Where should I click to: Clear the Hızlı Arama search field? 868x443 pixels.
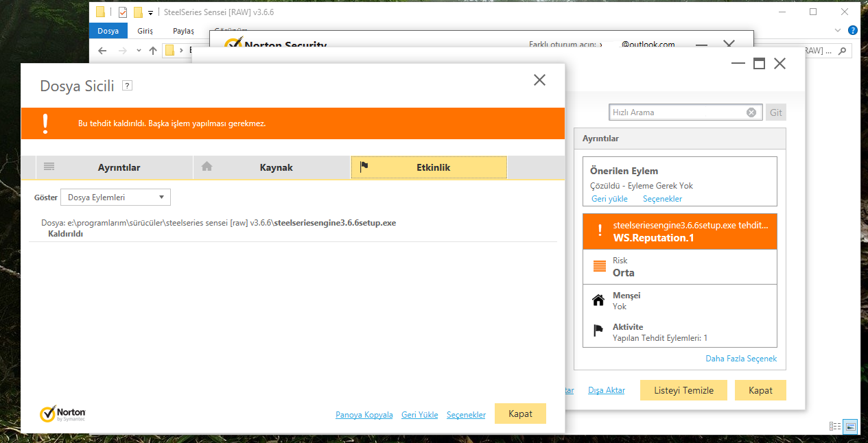point(751,112)
